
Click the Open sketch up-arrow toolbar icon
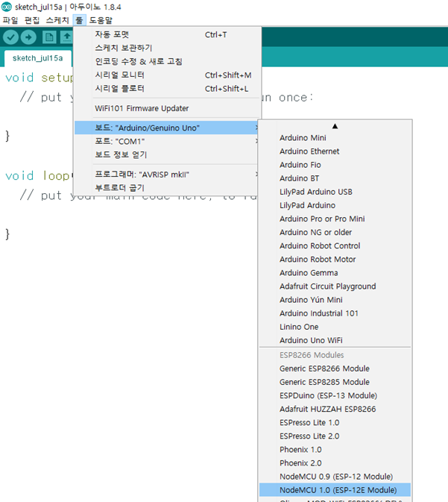(x=67, y=37)
